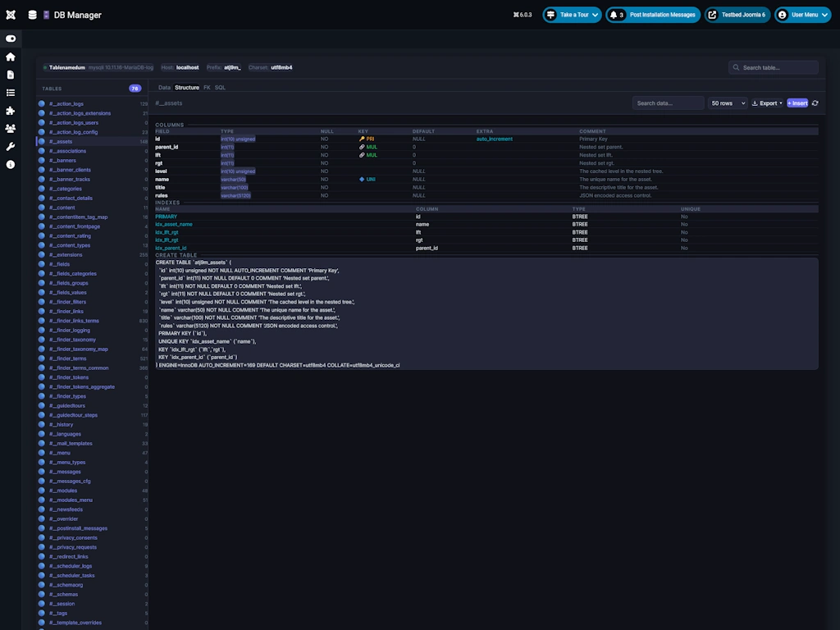Open Post Installation Messages
This screenshot has height=630, width=840.
pyautogui.click(x=662, y=15)
